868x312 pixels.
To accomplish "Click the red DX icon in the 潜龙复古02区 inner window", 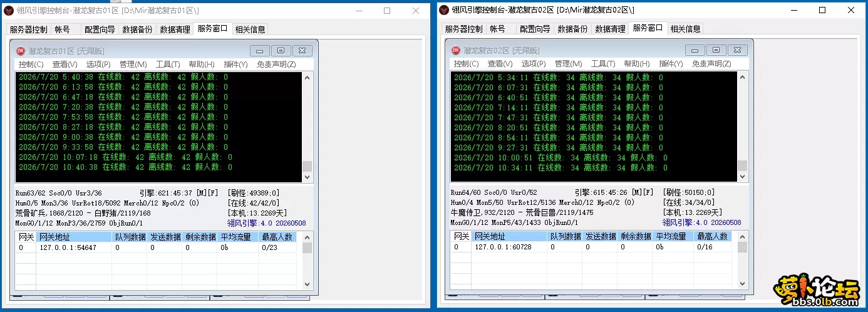I will tap(456, 50).
